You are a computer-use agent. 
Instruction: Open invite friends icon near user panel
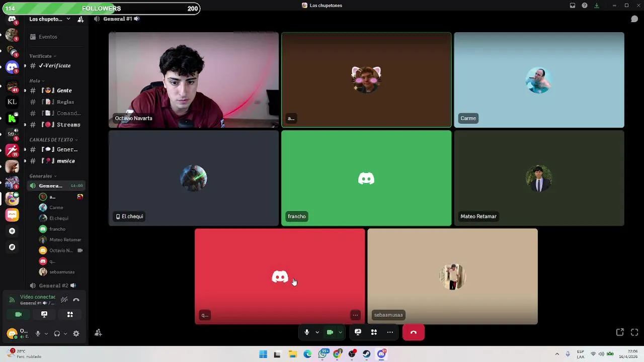[x=98, y=333]
